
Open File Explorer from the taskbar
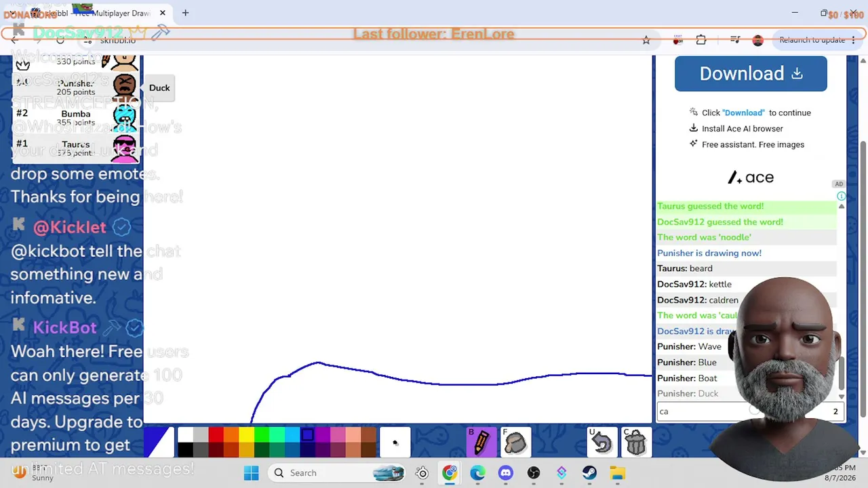[x=617, y=472]
